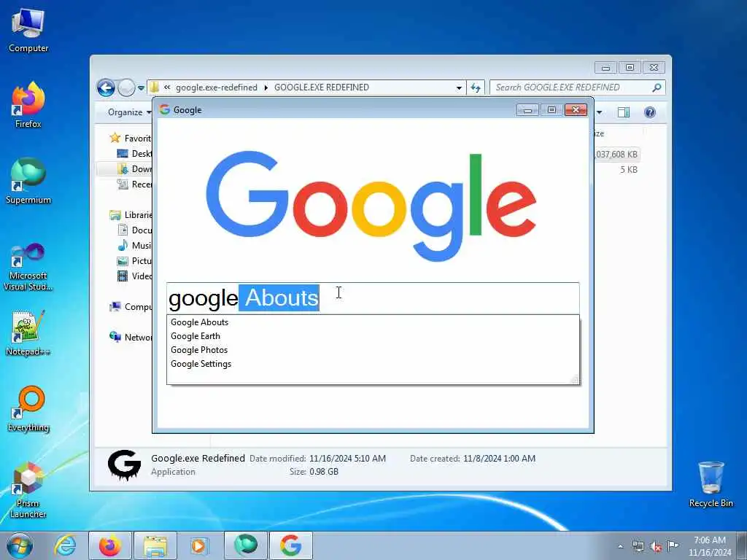747x560 pixels.
Task: Open the Supermium desktop shortcut
Action: pyautogui.click(x=28, y=181)
